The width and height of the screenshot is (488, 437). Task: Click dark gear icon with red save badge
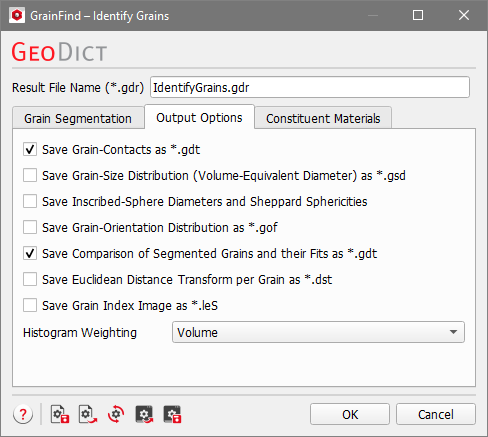coord(172,414)
